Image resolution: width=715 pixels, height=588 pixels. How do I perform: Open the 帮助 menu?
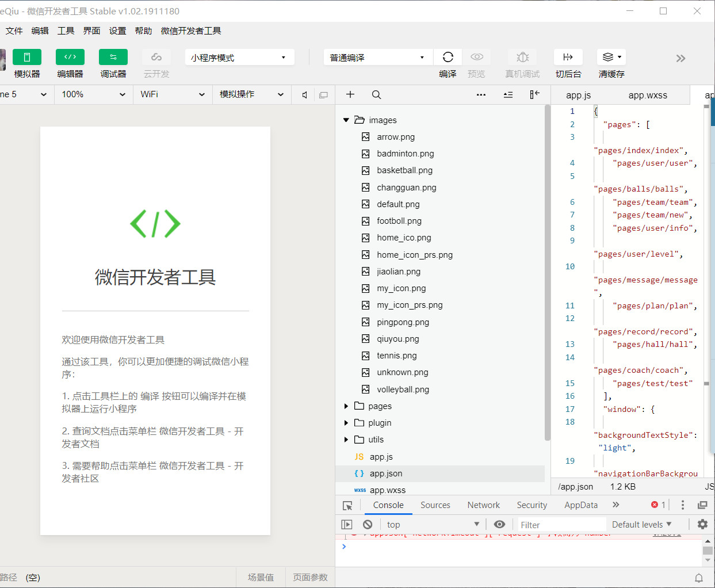pyautogui.click(x=143, y=31)
